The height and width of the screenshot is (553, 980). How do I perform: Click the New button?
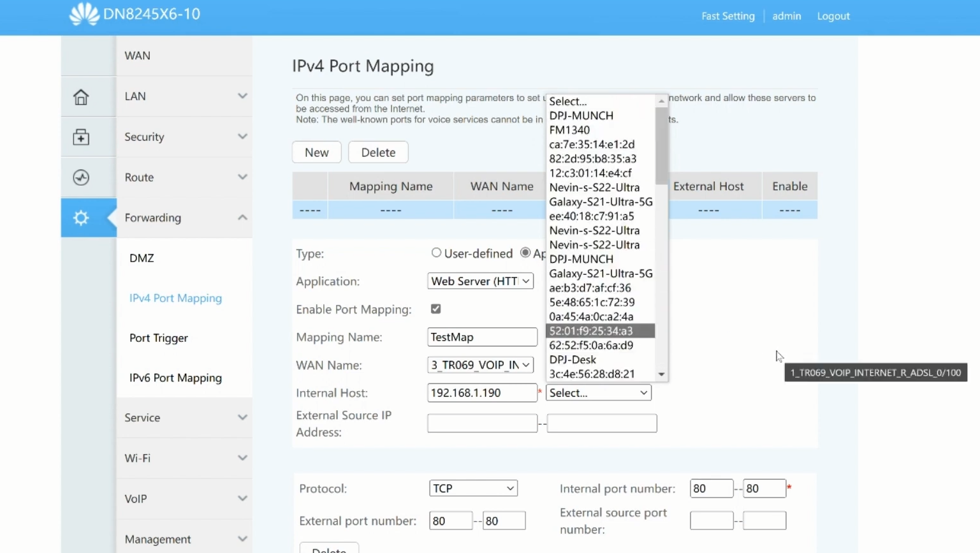(x=317, y=152)
